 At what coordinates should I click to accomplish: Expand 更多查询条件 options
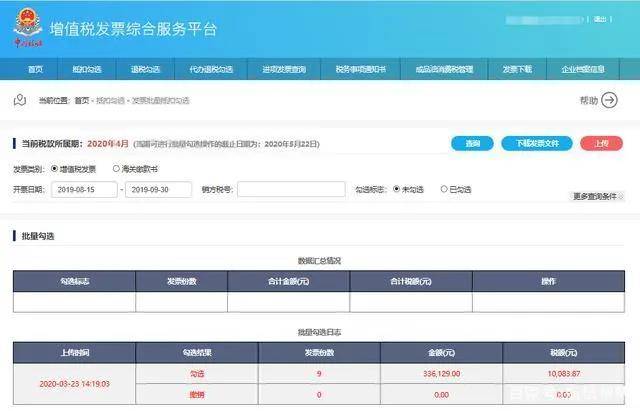click(597, 196)
